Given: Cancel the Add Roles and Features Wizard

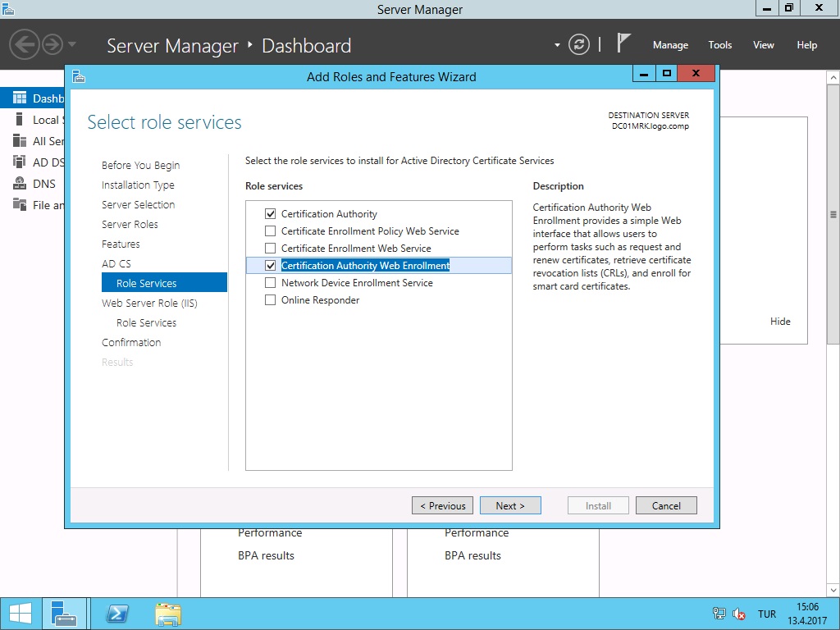Looking at the screenshot, I should click(x=666, y=505).
